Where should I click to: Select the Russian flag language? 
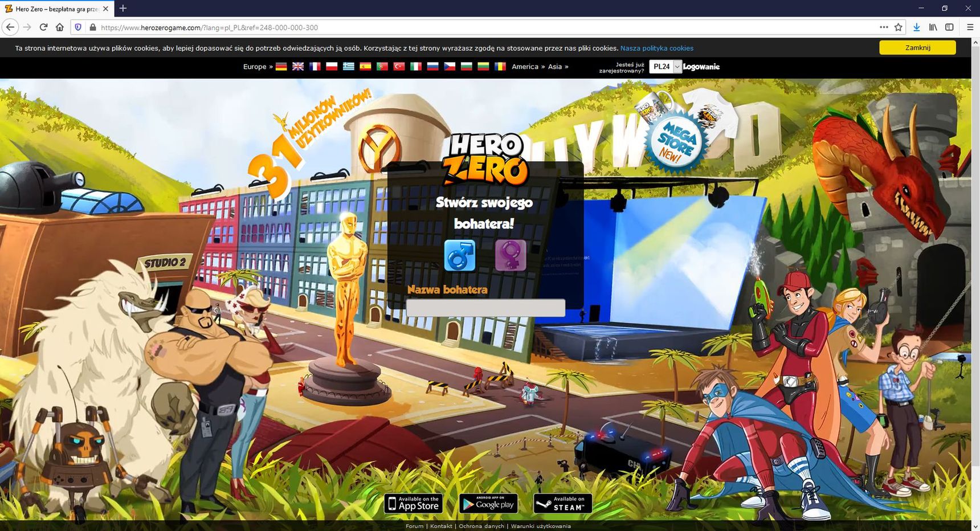point(432,67)
